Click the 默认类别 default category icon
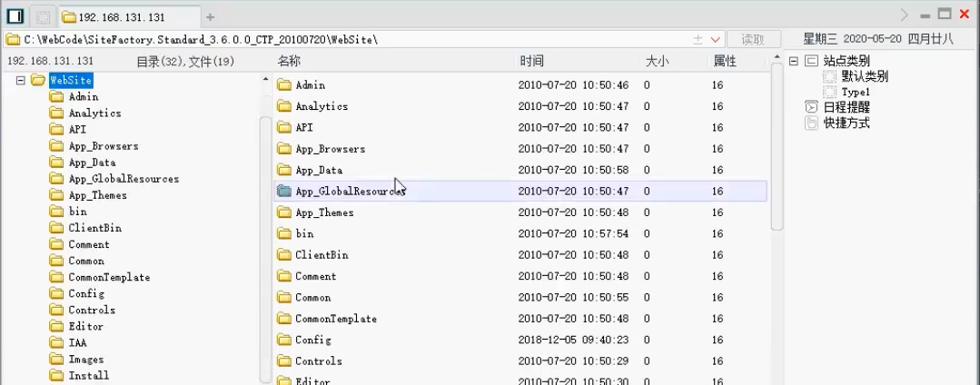This screenshot has width=980, height=385. [x=829, y=76]
